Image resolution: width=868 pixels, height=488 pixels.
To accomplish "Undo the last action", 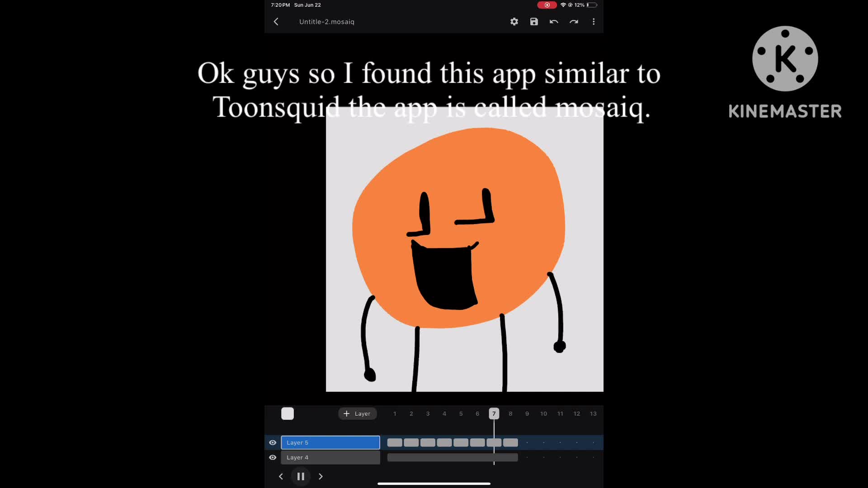I will [554, 22].
